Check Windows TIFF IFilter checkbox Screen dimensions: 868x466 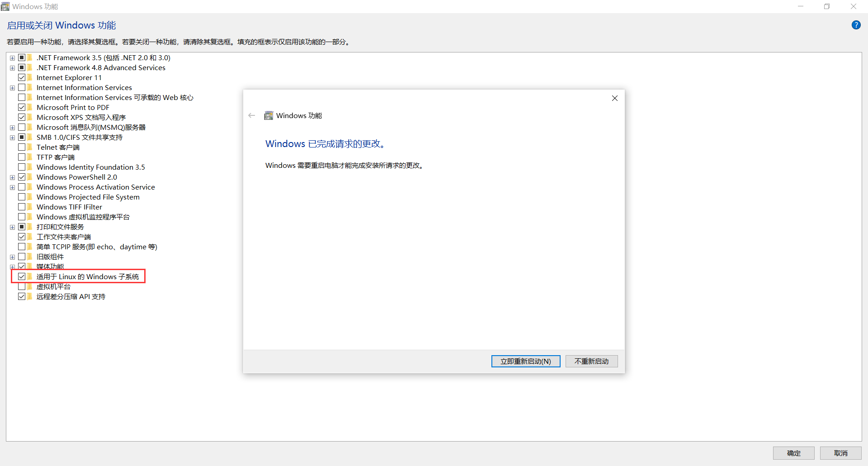click(22, 207)
